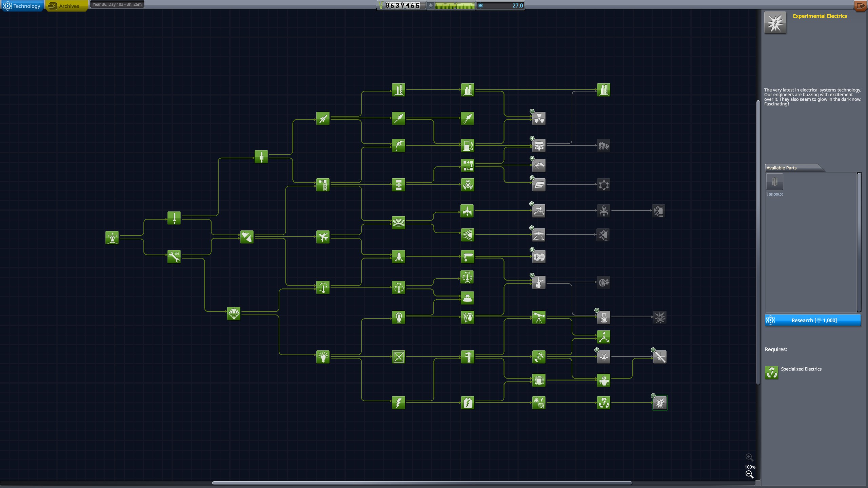Select the three-pronged network node
Screen dimensions: 868x488
tap(604, 337)
